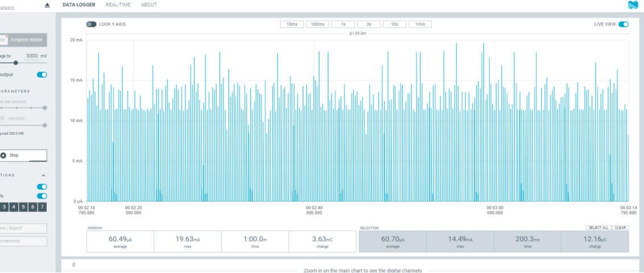The width and height of the screenshot is (644, 273).
Task: Click the eject device icon
Action: coord(47,5)
